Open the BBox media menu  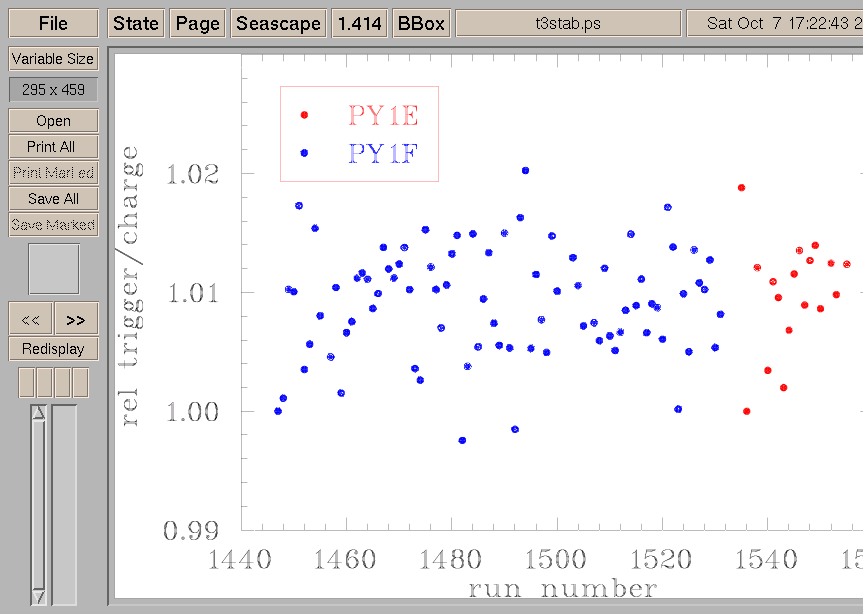pyautogui.click(x=421, y=24)
